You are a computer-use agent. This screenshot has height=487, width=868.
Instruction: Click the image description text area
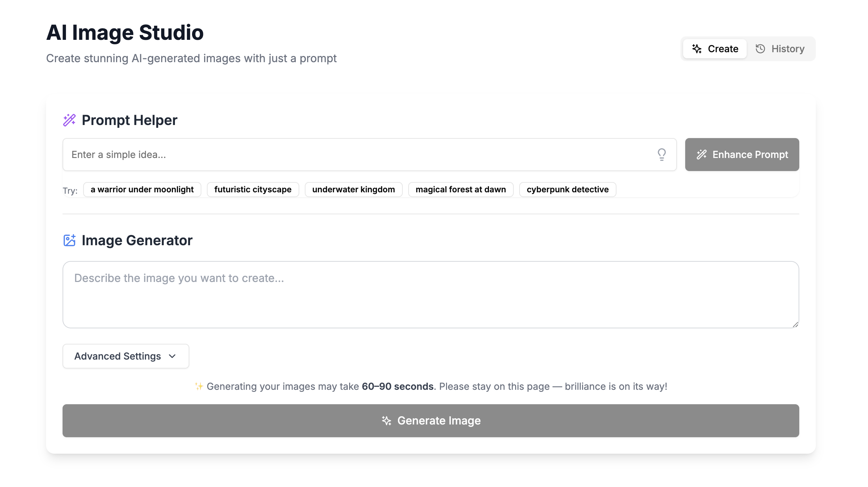[430, 295]
